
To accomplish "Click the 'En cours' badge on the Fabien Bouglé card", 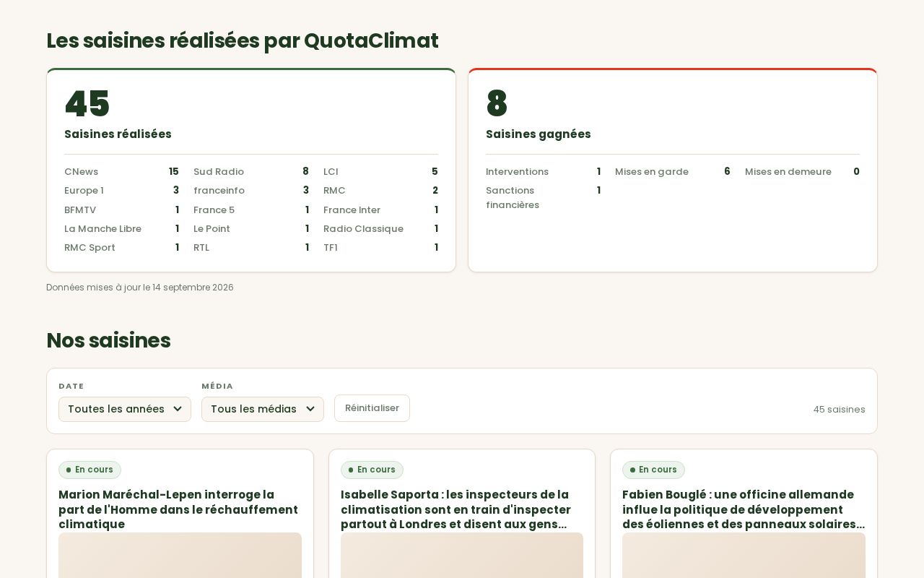I will click(x=653, y=470).
